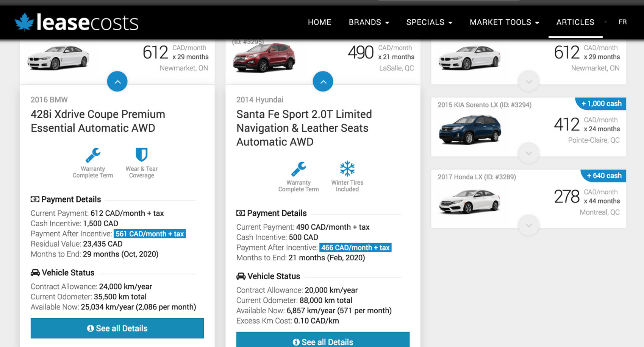Click See all Details for BMW 428i
The height and width of the screenshot is (347, 644).
tap(117, 328)
